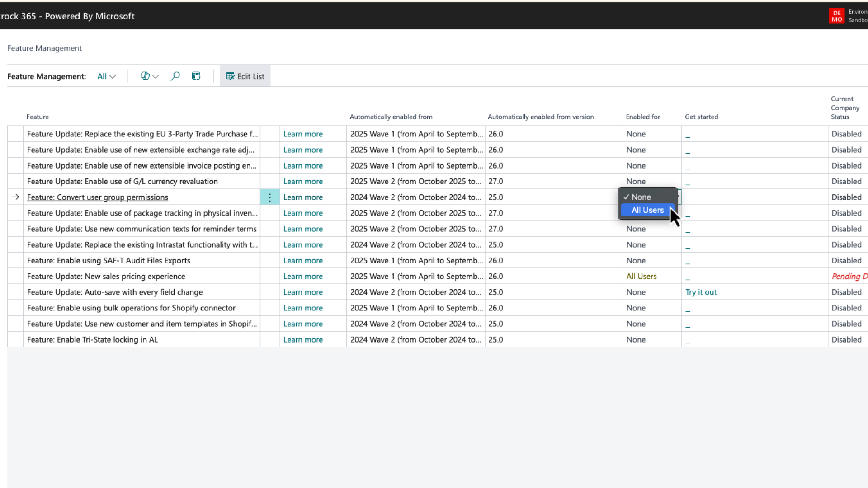Click the Feature column header

[x=38, y=117]
